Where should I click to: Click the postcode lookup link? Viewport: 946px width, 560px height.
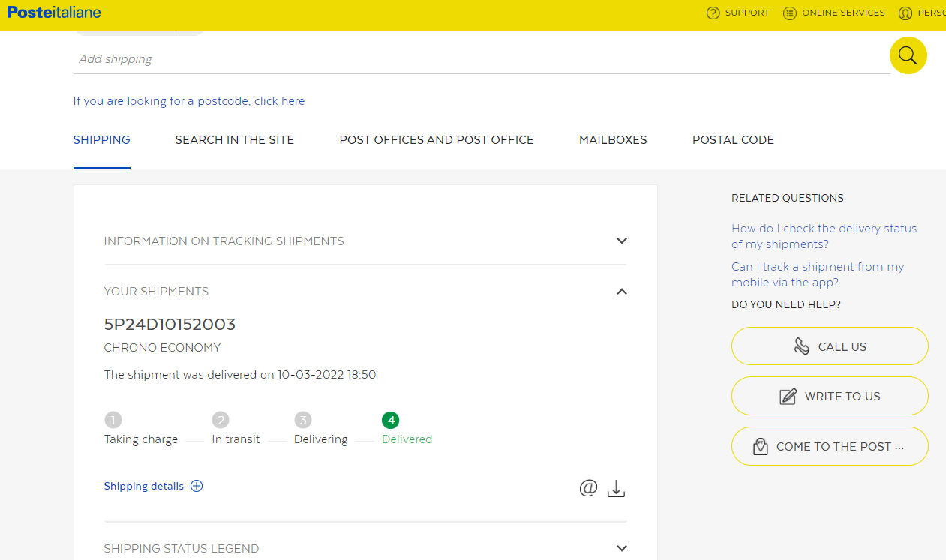coord(188,101)
